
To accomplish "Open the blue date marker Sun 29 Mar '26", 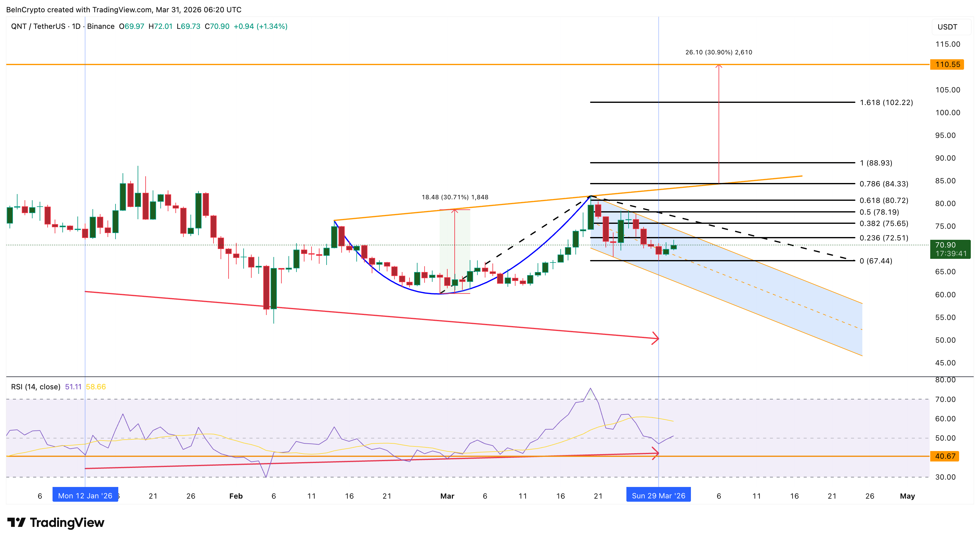I will [659, 495].
